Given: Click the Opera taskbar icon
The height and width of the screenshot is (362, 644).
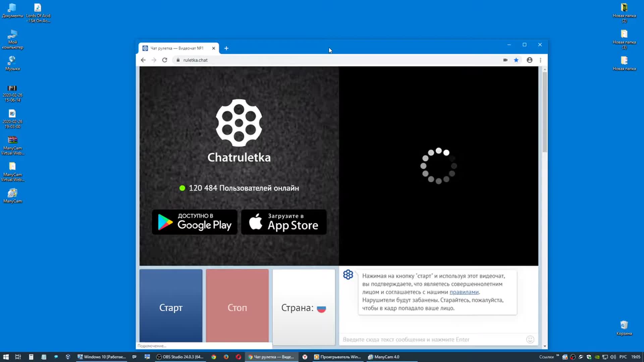Looking at the screenshot, I should 238,357.
